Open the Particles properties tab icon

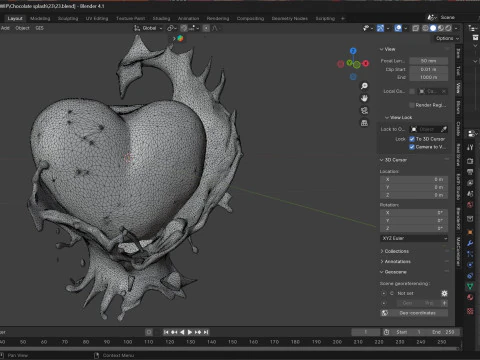470,254
